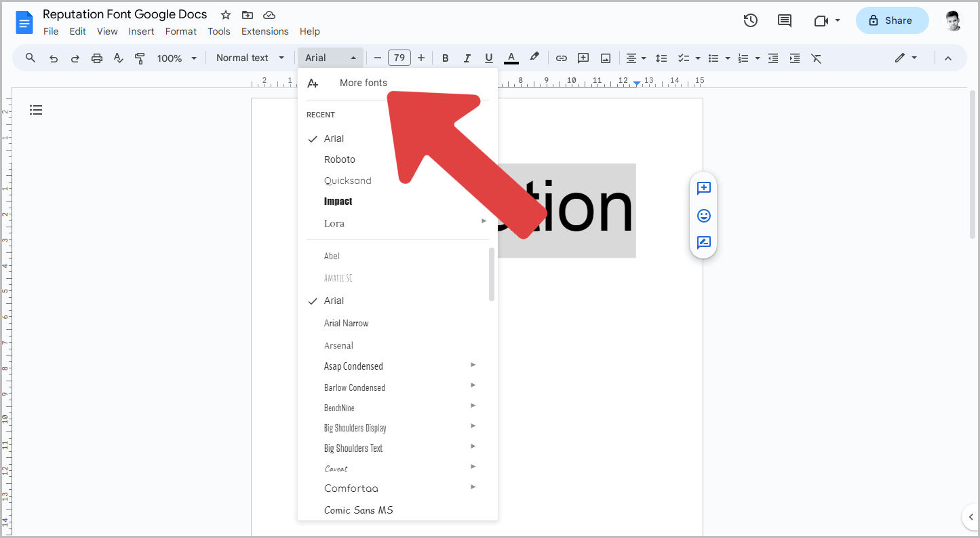Image resolution: width=980 pixels, height=538 pixels.
Task: Open the Extensions menu
Action: pos(264,31)
